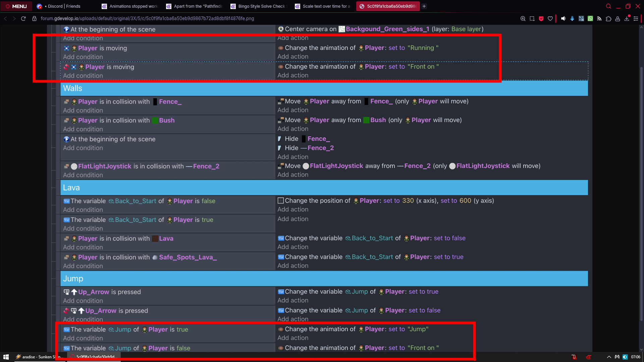Open the browser profile avatar icon
644x362 pixels.
point(618,18)
